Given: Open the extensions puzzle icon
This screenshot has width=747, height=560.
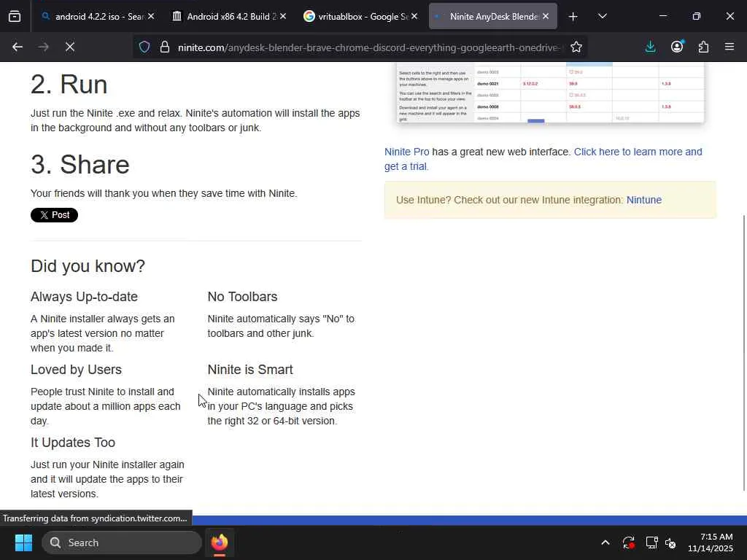Looking at the screenshot, I should (x=703, y=47).
